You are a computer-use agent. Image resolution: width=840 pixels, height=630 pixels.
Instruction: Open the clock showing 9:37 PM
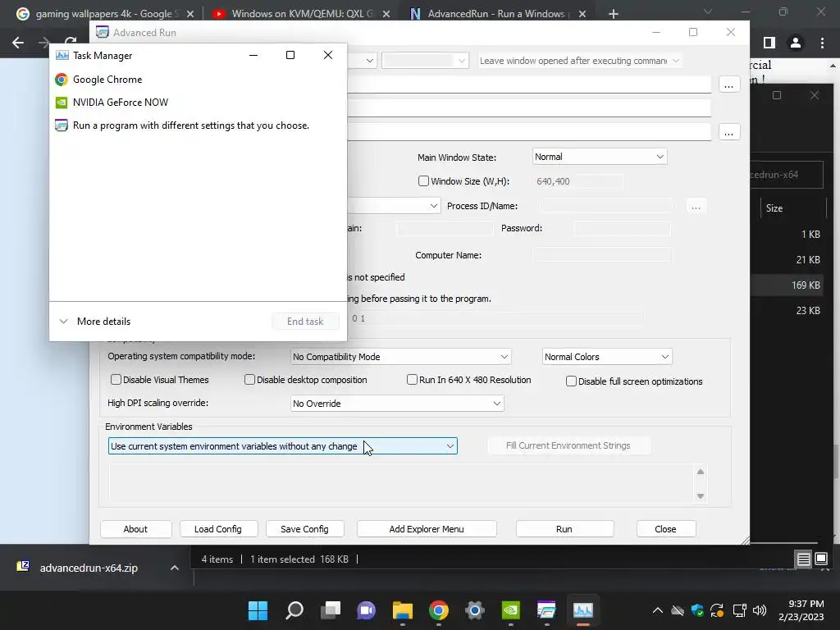click(801, 610)
